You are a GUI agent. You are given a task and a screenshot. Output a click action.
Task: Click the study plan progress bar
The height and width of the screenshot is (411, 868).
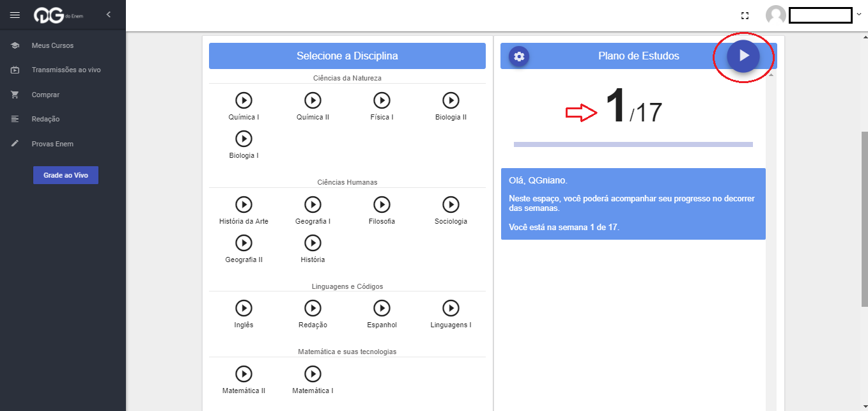(x=633, y=144)
